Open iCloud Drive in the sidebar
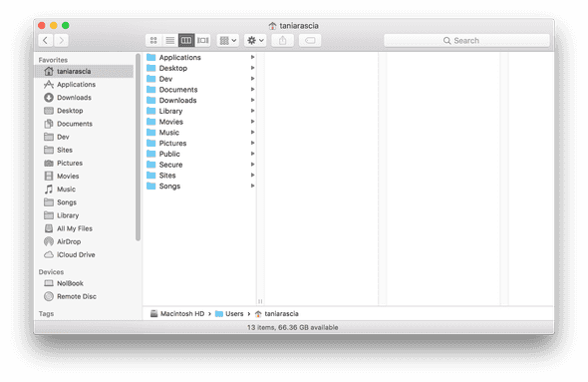Viewport: 588px width, 382px height. pos(84,254)
